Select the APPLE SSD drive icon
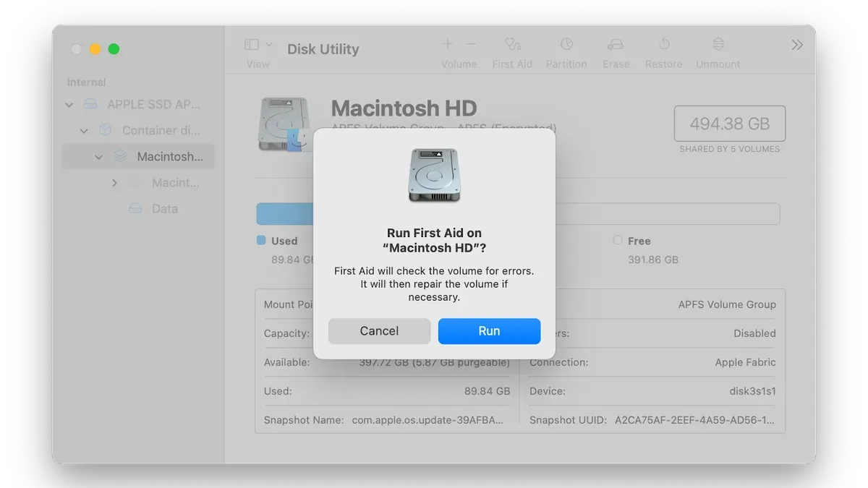Image resolution: width=868 pixels, height=488 pixels. tap(90, 104)
